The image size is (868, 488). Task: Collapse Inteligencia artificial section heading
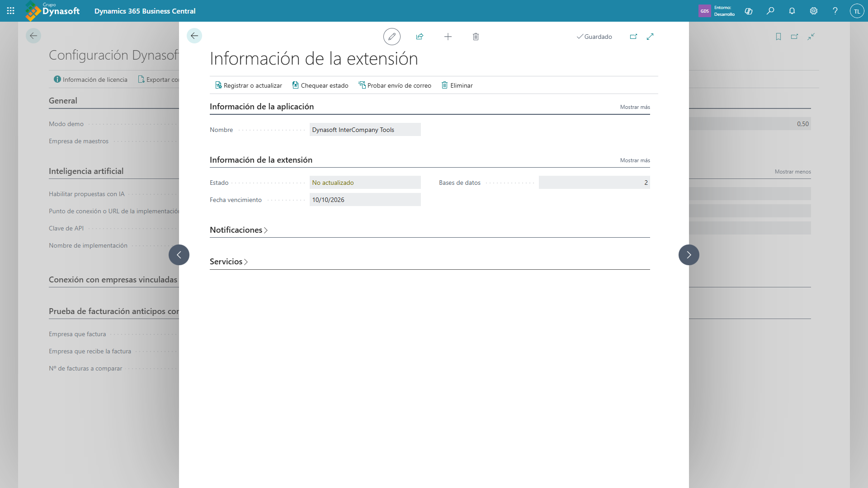(x=86, y=171)
